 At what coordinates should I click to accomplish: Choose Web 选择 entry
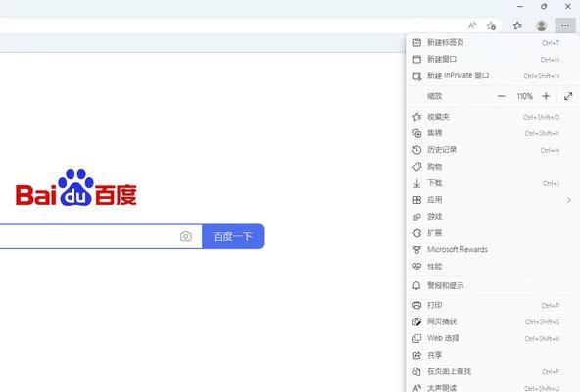(493, 338)
